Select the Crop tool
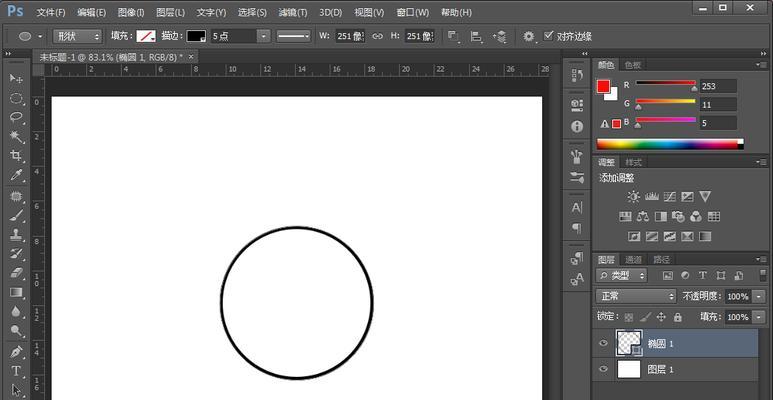 [16, 156]
